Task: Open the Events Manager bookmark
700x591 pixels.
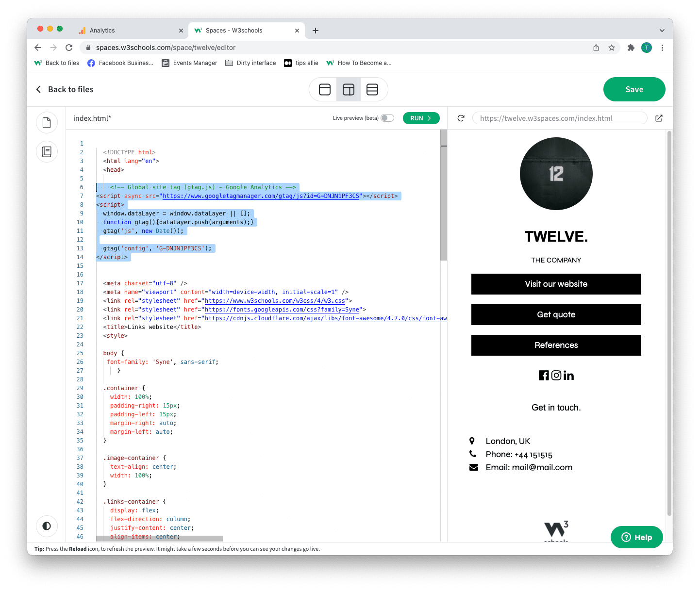Action: pyautogui.click(x=189, y=63)
